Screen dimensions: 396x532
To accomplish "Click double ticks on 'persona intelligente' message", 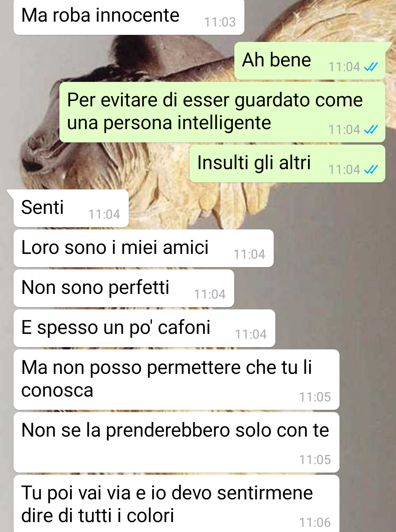I will [371, 130].
